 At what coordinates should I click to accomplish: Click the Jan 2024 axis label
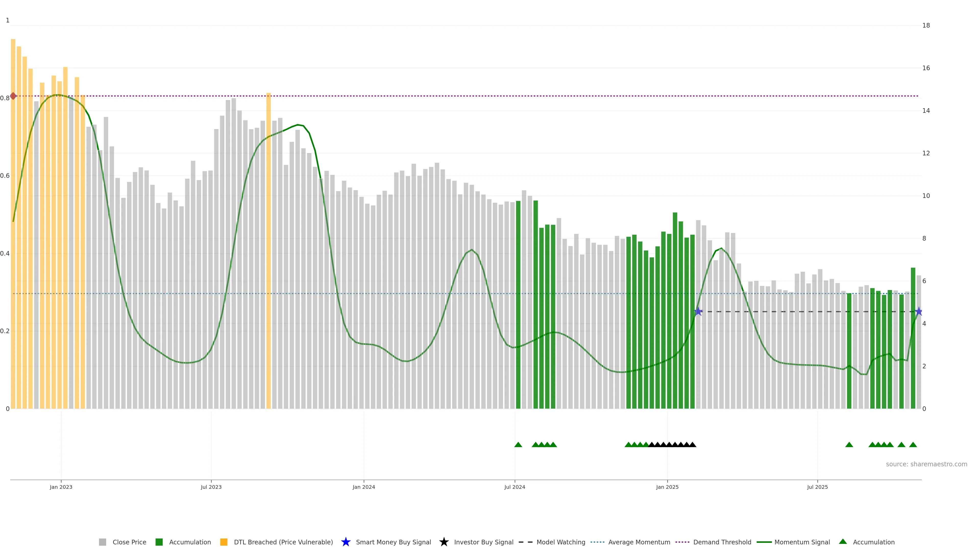(x=363, y=487)
